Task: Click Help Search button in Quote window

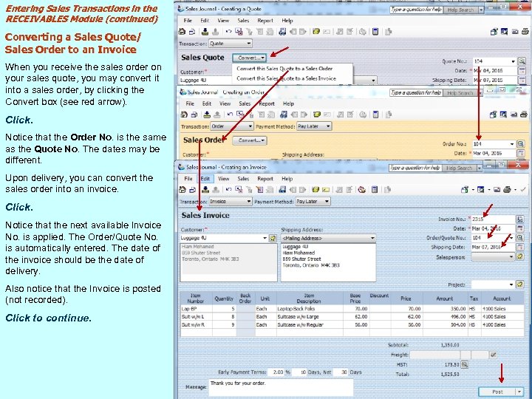Action: pyautogui.click(x=460, y=10)
